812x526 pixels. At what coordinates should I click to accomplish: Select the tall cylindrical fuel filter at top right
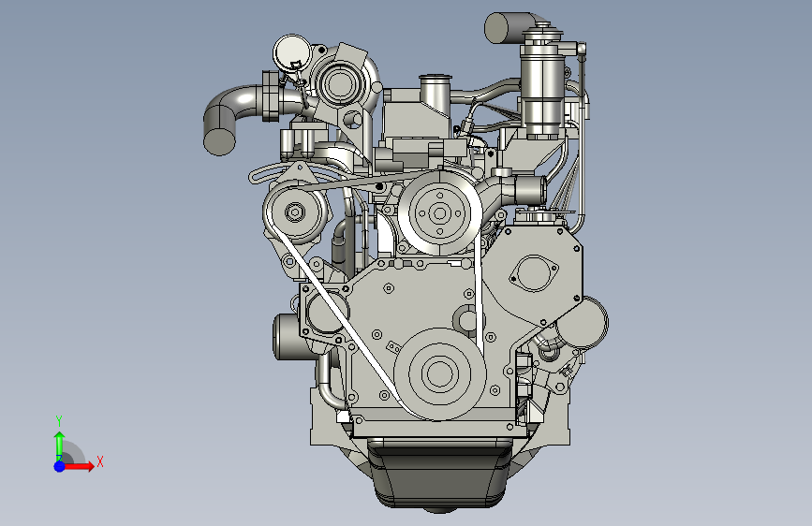point(542,83)
